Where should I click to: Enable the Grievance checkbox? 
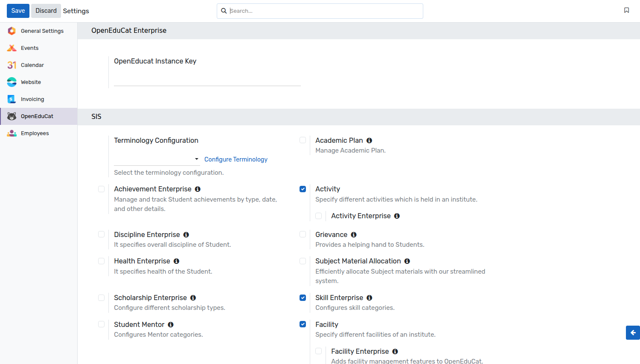303,234
